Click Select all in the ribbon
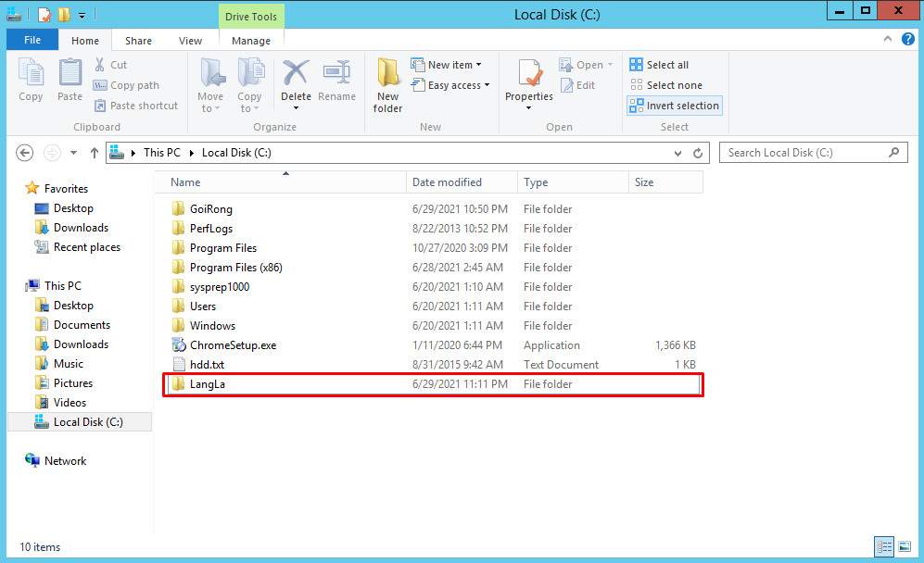This screenshot has height=563, width=924. 659,65
